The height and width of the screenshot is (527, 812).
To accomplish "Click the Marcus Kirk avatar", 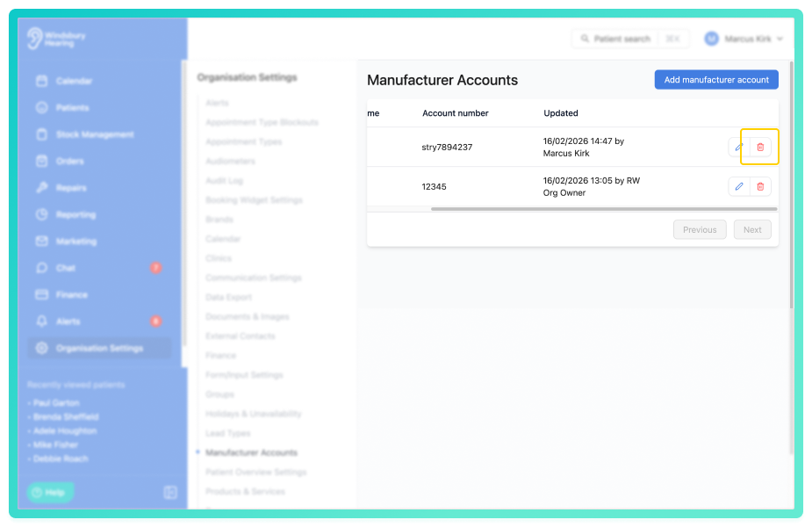I will pos(712,39).
